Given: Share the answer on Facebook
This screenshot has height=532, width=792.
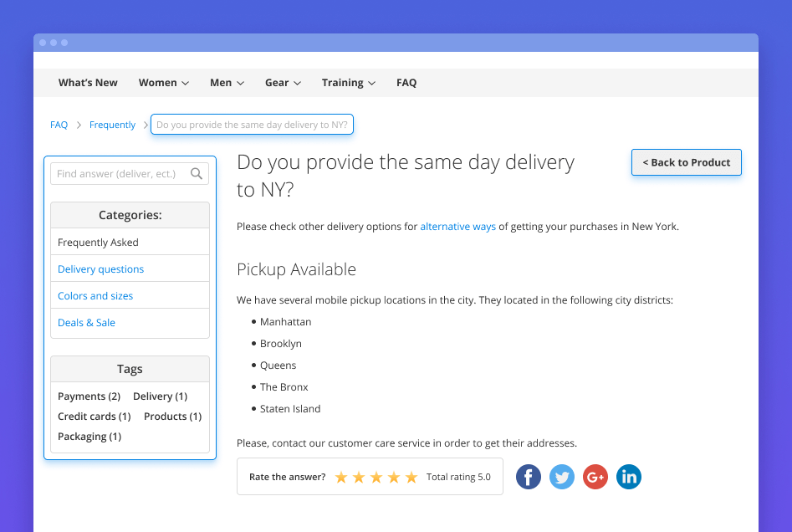Looking at the screenshot, I should pyautogui.click(x=529, y=477).
